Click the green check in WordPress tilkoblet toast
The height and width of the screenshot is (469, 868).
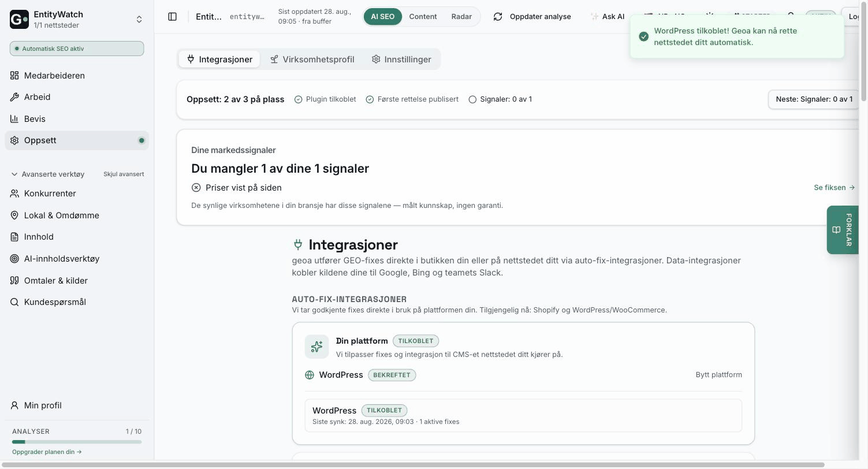click(644, 36)
